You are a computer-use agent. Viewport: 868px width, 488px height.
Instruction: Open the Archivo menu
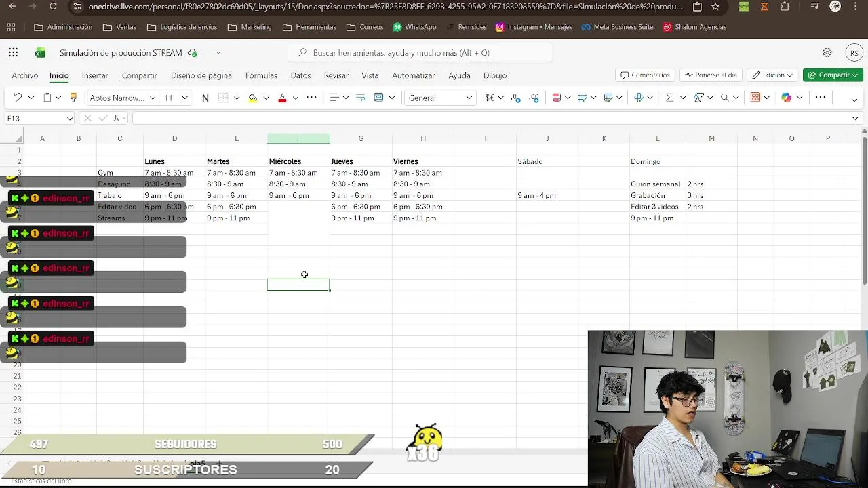click(24, 75)
